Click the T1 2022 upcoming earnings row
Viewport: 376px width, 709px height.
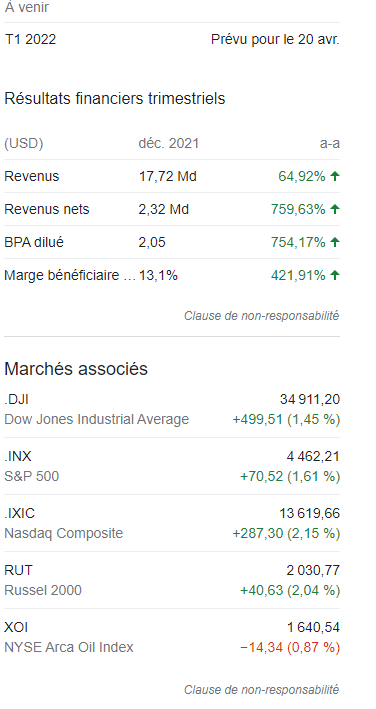click(172, 40)
